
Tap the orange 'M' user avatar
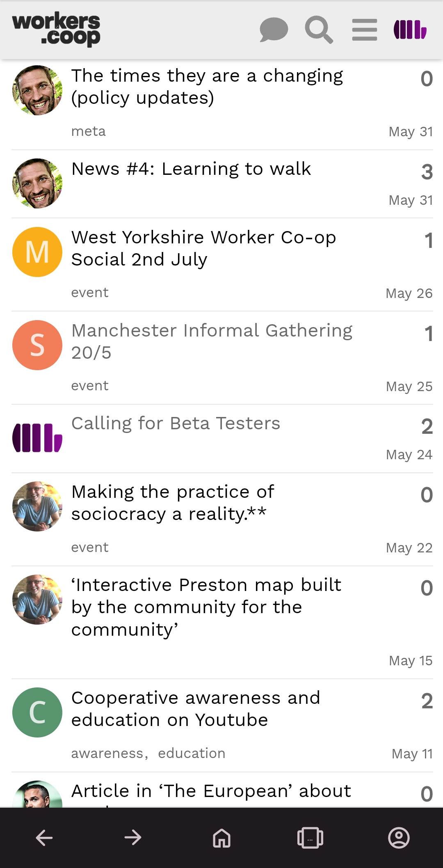37,252
